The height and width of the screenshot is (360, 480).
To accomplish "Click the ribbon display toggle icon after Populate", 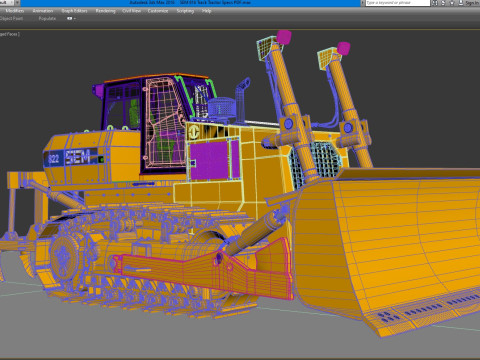I will [71, 19].
